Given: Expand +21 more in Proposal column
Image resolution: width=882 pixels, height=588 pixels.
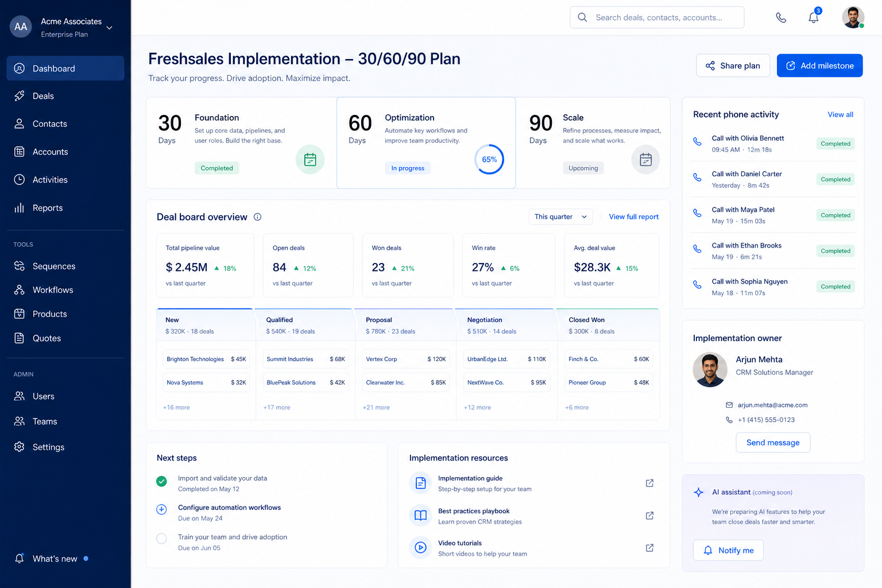Looking at the screenshot, I should (376, 407).
